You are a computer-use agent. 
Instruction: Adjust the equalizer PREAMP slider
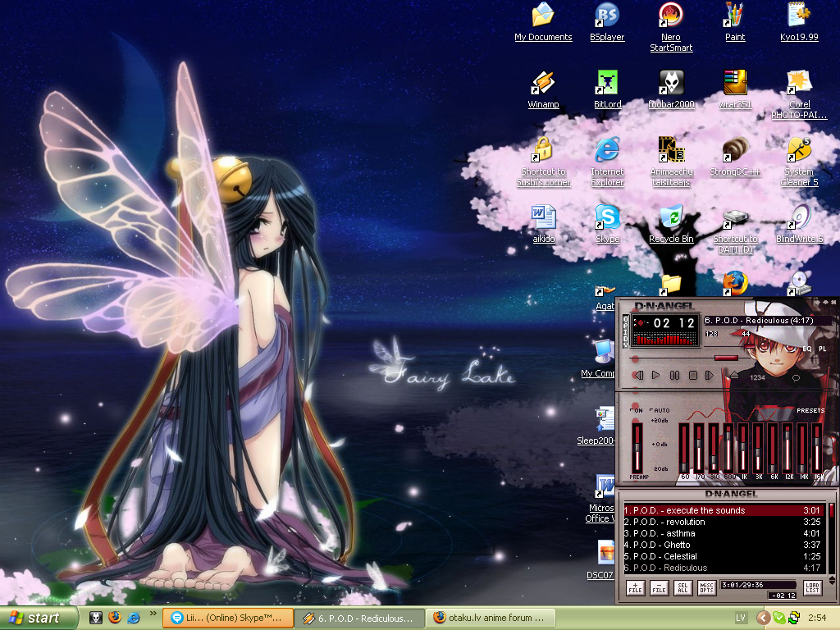[x=637, y=449]
